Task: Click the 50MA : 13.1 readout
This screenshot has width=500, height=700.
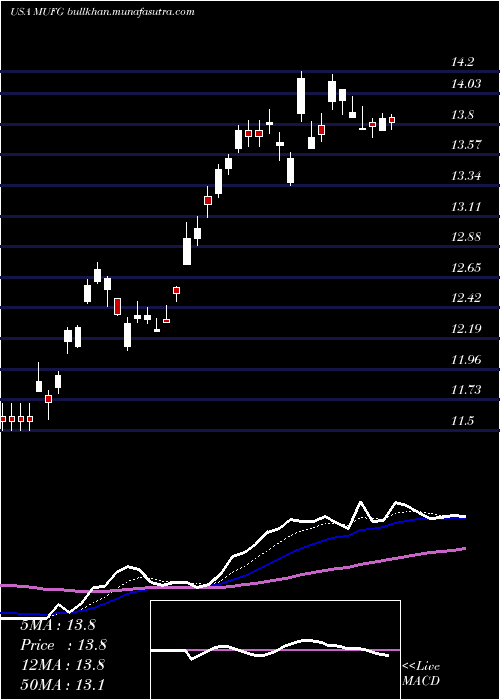Action: point(62,684)
